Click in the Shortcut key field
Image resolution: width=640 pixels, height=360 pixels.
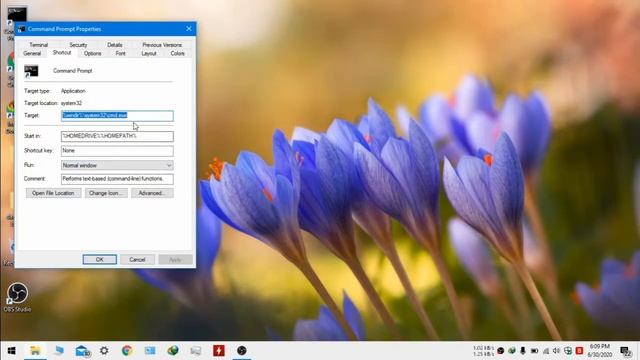(x=117, y=151)
